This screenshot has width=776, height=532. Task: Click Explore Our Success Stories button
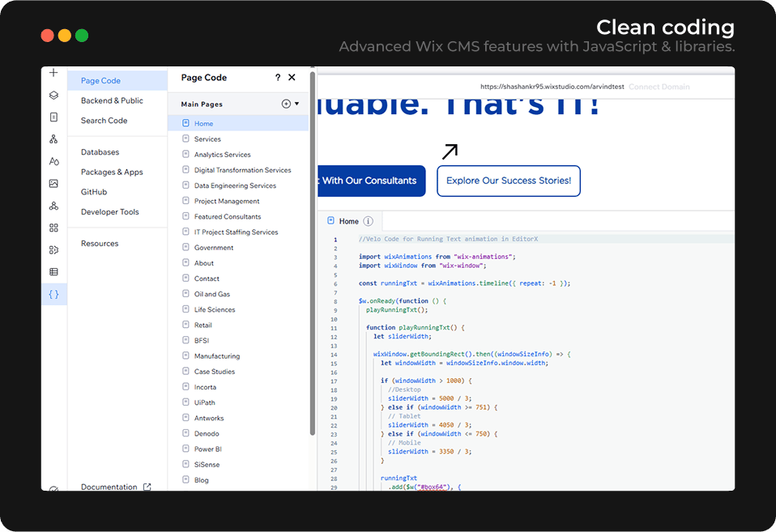[508, 181]
